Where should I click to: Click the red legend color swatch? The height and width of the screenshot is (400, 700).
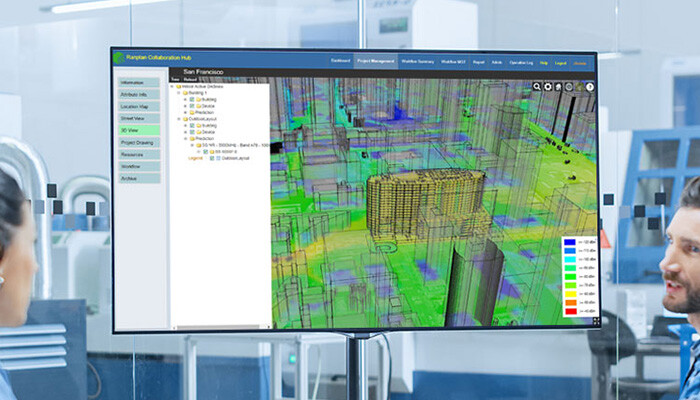click(569, 311)
